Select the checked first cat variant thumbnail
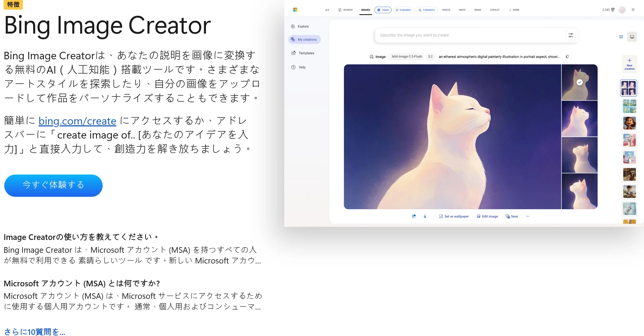 click(579, 82)
